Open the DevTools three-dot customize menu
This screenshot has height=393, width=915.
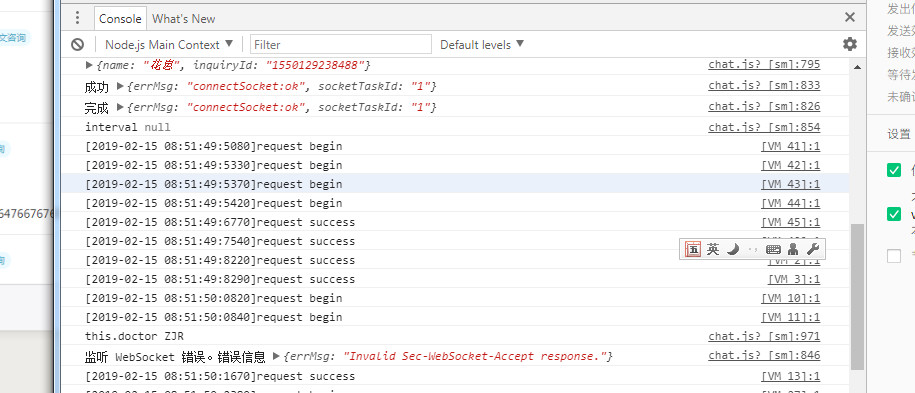[77, 18]
